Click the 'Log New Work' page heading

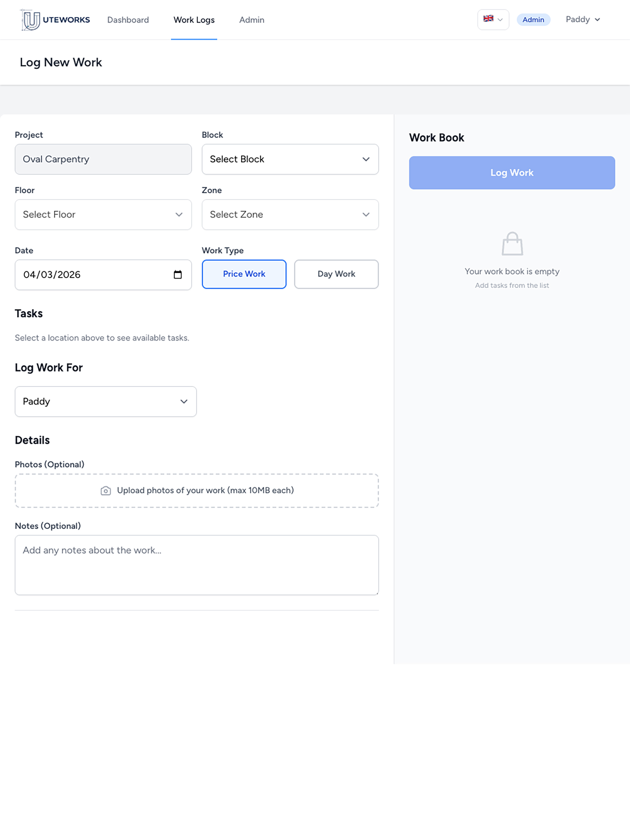[61, 62]
